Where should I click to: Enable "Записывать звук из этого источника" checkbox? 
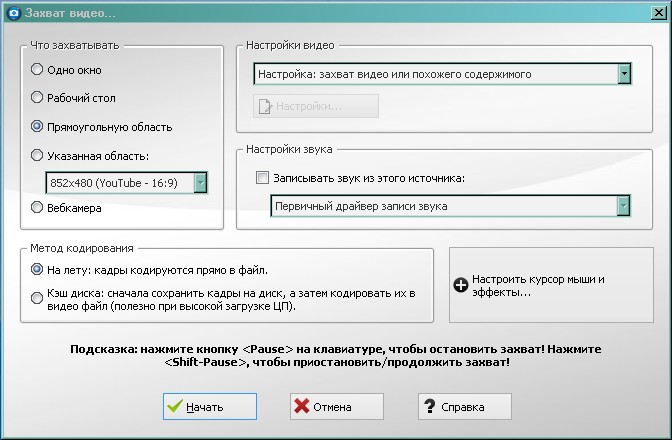pyautogui.click(x=262, y=177)
